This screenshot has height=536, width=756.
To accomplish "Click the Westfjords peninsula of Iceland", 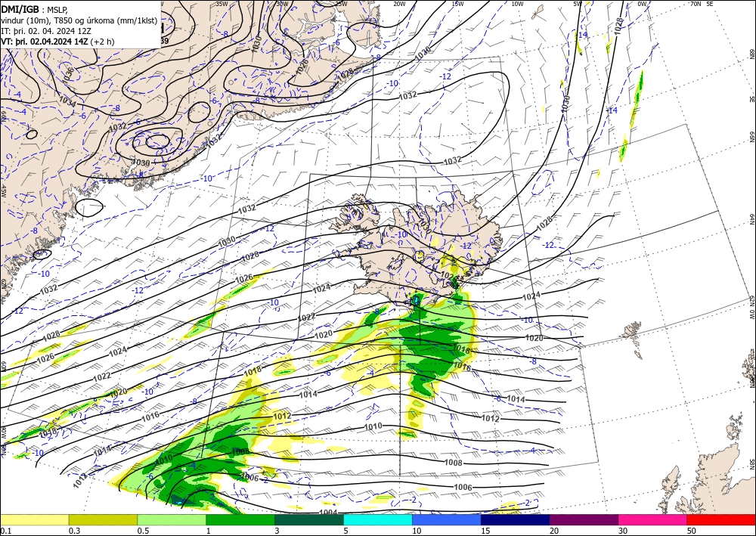I will point(355,212).
